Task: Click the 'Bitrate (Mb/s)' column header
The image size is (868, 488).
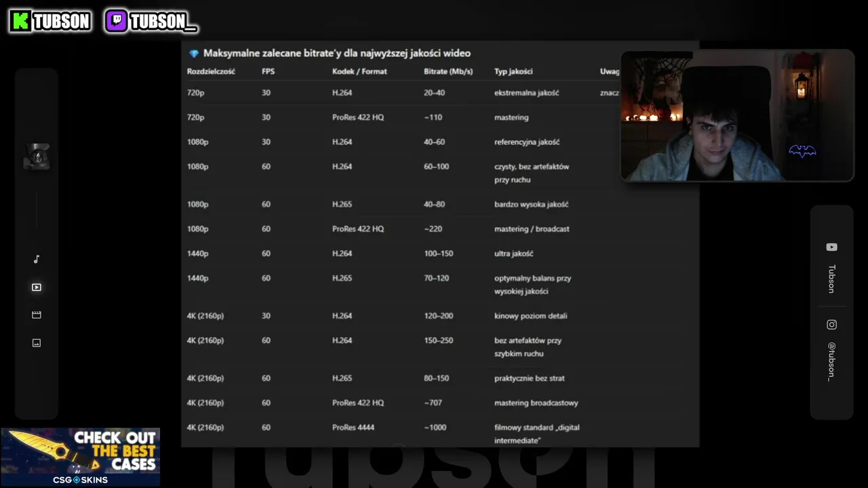Action: click(x=448, y=71)
